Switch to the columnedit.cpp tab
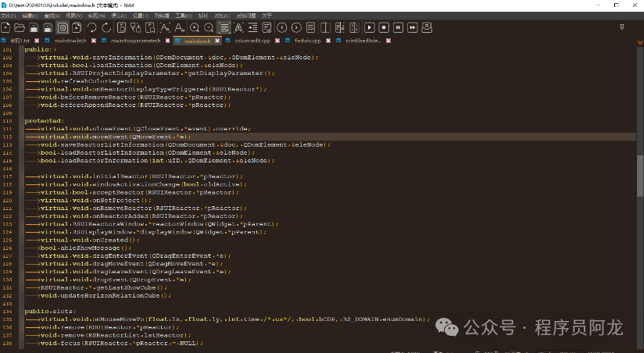Viewport: 644px width, 353px height. point(252,41)
